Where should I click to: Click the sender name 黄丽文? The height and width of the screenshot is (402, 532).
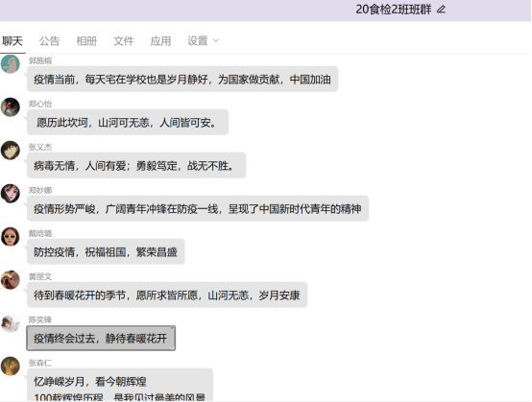pos(40,276)
